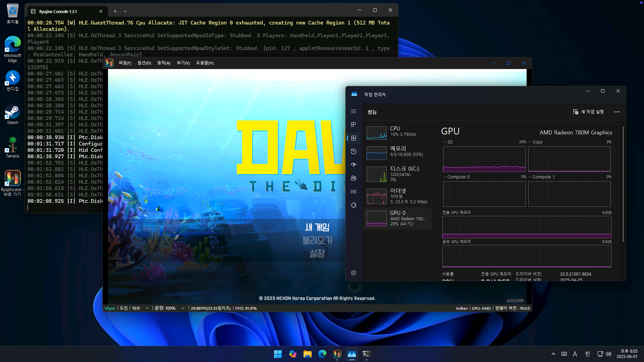The width and height of the screenshot is (644, 362).
Task: Toggle docked mode in Ryujinx status bar
Action: click(124, 308)
